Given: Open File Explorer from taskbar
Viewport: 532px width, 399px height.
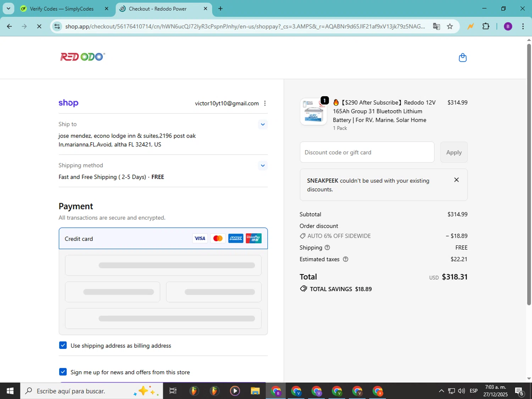Looking at the screenshot, I should [255, 391].
